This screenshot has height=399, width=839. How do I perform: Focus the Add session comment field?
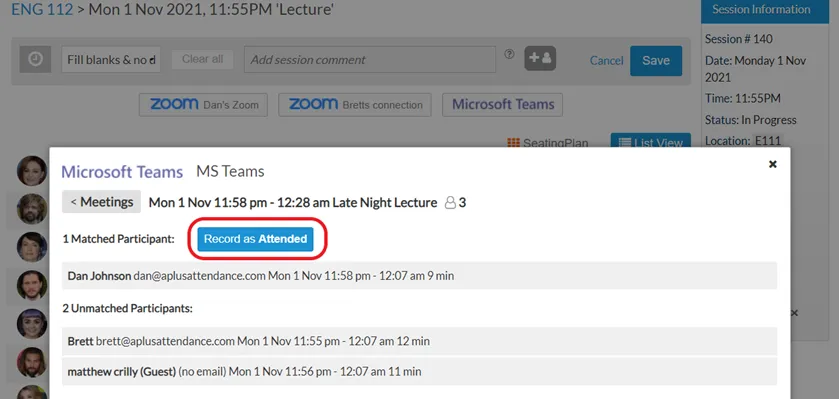(370, 59)
